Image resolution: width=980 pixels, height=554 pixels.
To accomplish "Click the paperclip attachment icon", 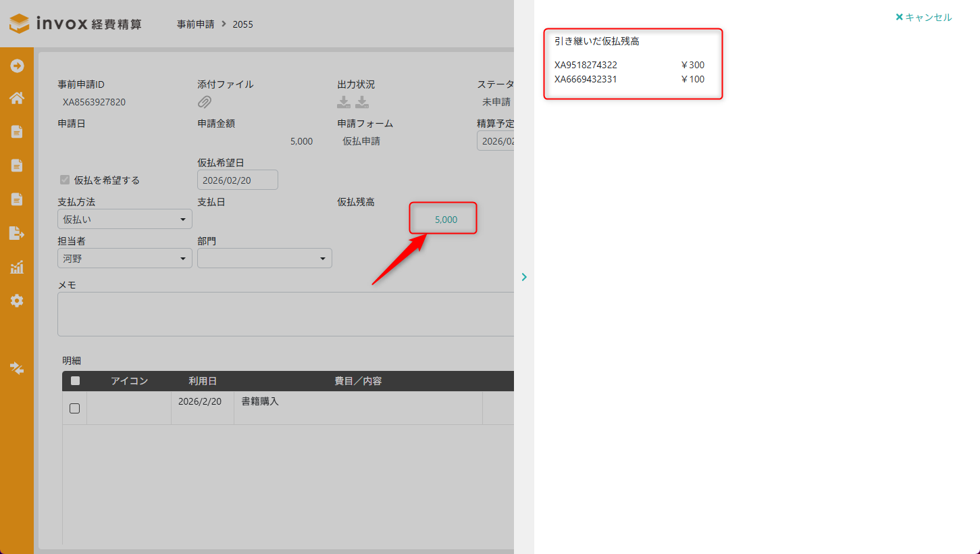I will pos(205,102).
